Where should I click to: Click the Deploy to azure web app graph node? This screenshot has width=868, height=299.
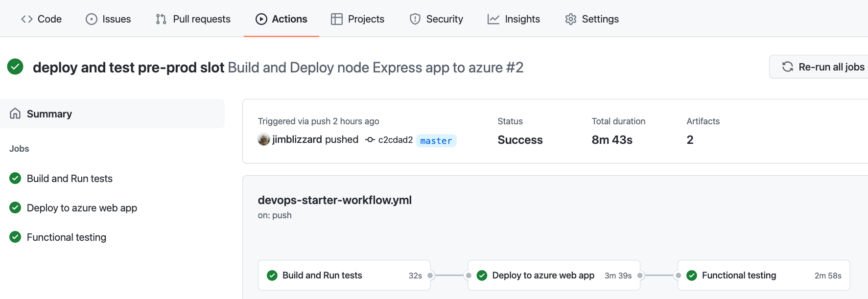click(554, 276)
